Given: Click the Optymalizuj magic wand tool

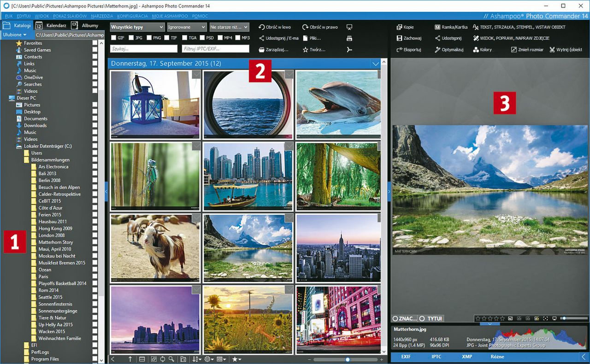Looking at the screenshot, I should pos(449,50).
